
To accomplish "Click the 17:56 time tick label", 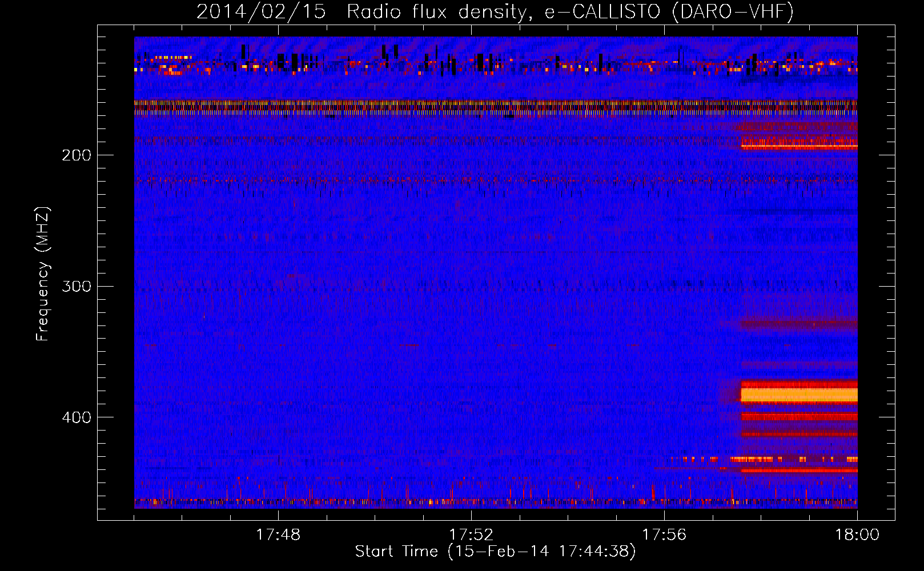I will 664,535.
